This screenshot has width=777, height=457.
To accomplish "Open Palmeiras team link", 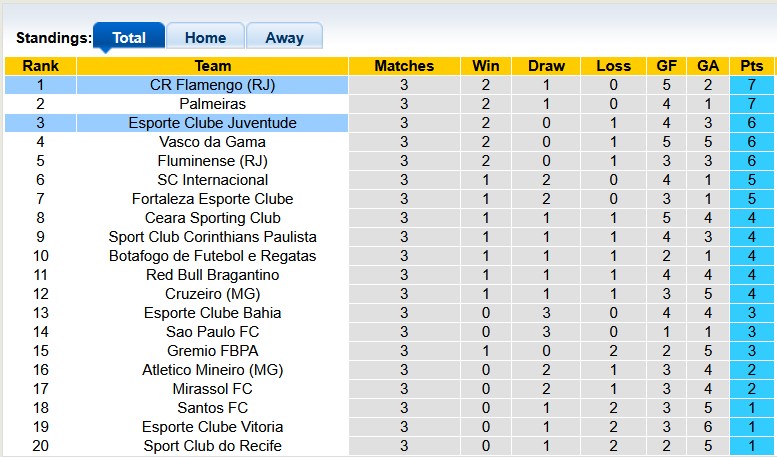I will pyautogui.click(x=212, y=104).
